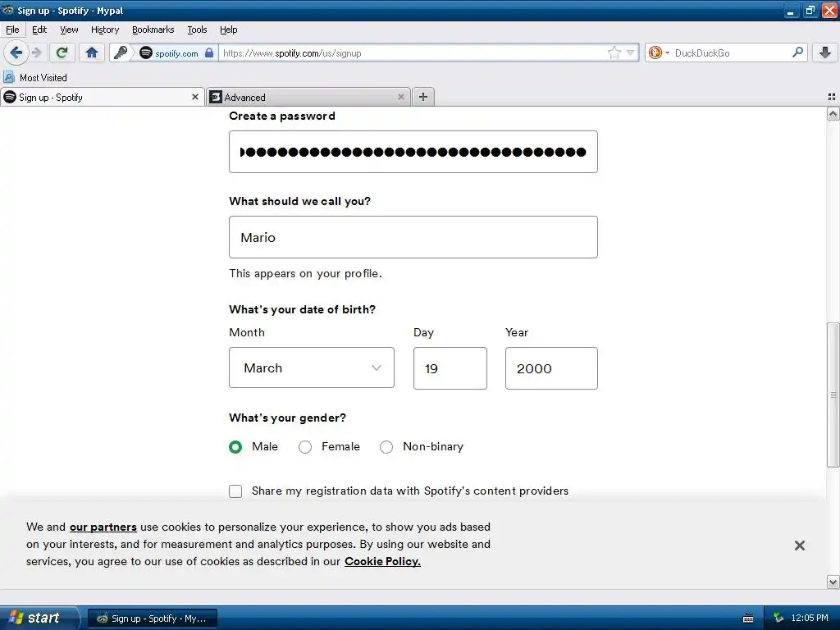This screenshot has height=630, width=840.
Task: Click the Day field containing 19
Action: click(450, 368)
